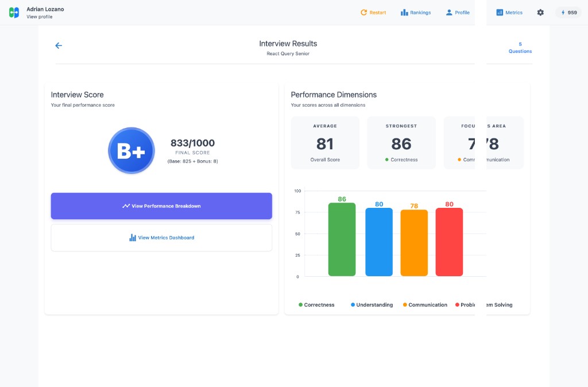
Task: Click the View Metrics Dashboard button
Action: [161, 238]
